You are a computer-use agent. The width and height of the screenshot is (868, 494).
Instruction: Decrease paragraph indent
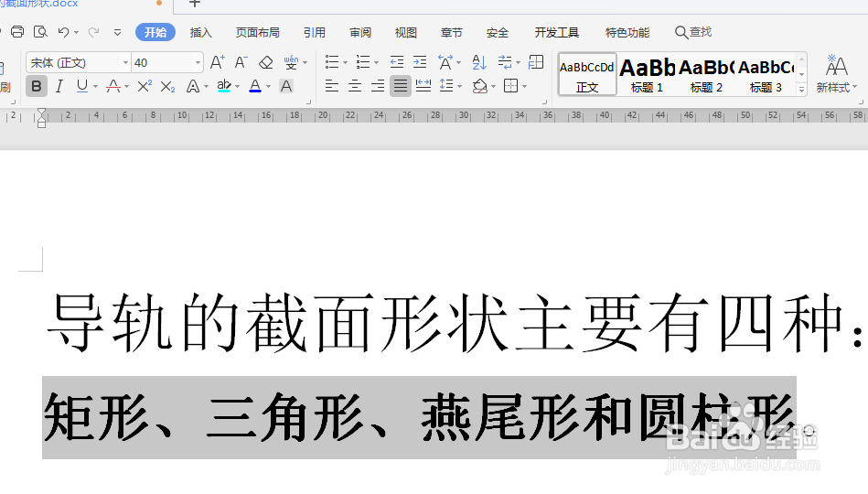click(x=396, y=62)
